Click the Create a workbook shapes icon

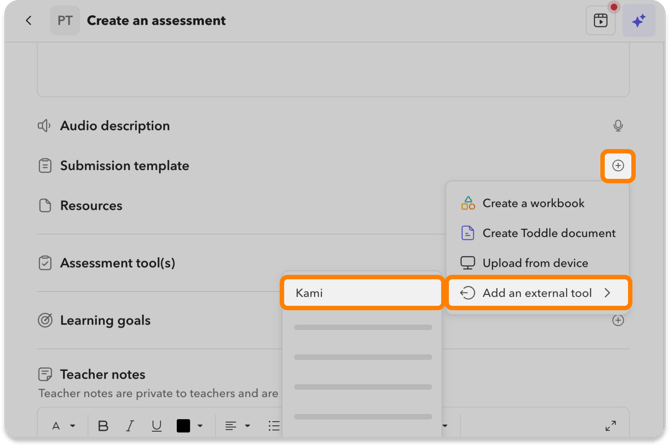467,203
